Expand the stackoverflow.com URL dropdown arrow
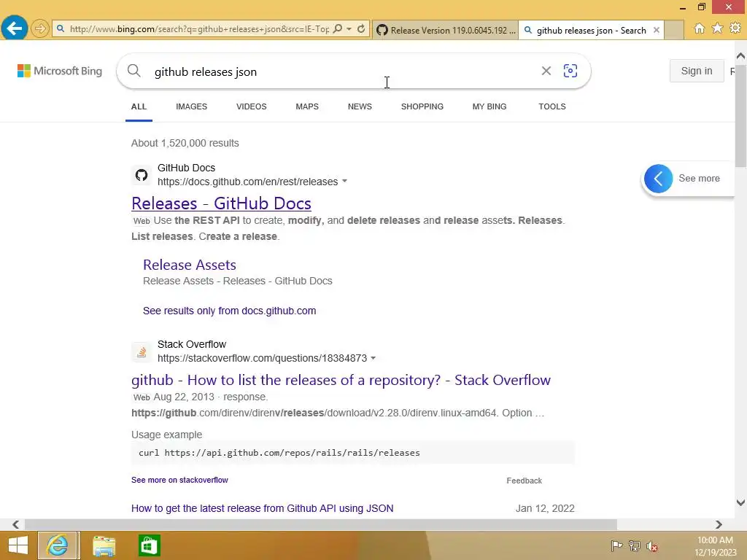The height and width of the screenshot is (560, 747). click(x=373, y=358)
